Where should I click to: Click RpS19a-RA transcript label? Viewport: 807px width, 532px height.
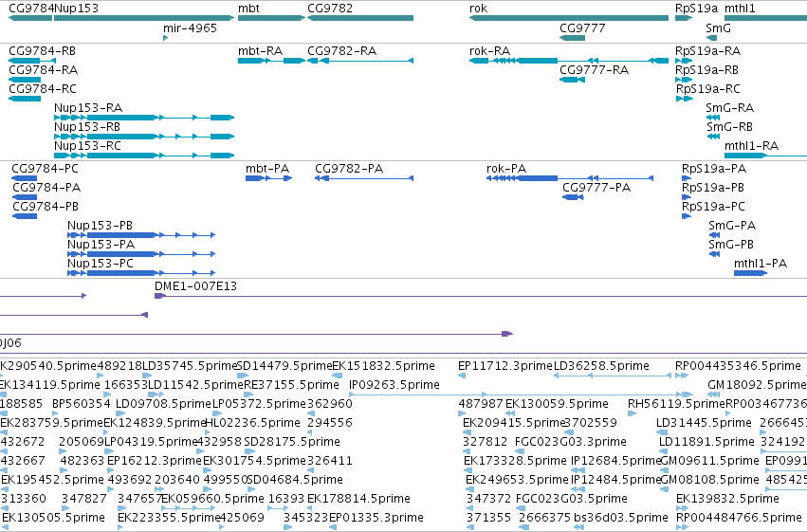tap(707, 51)
